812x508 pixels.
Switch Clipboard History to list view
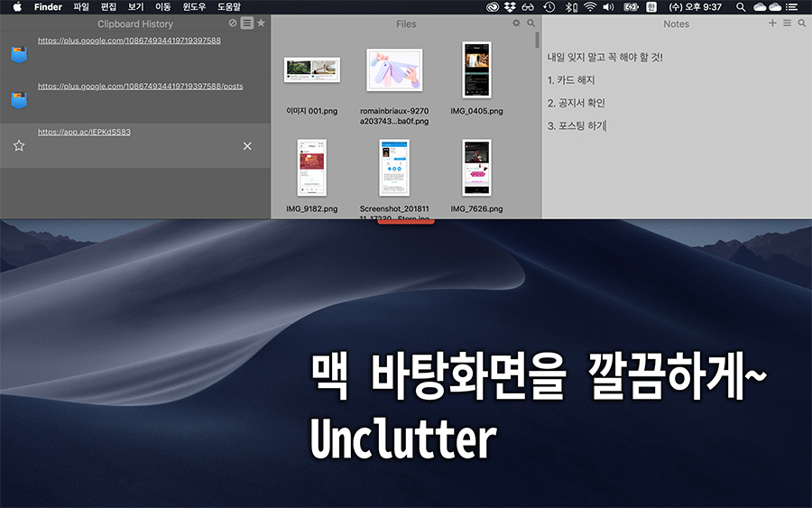[x=247, y=23]
